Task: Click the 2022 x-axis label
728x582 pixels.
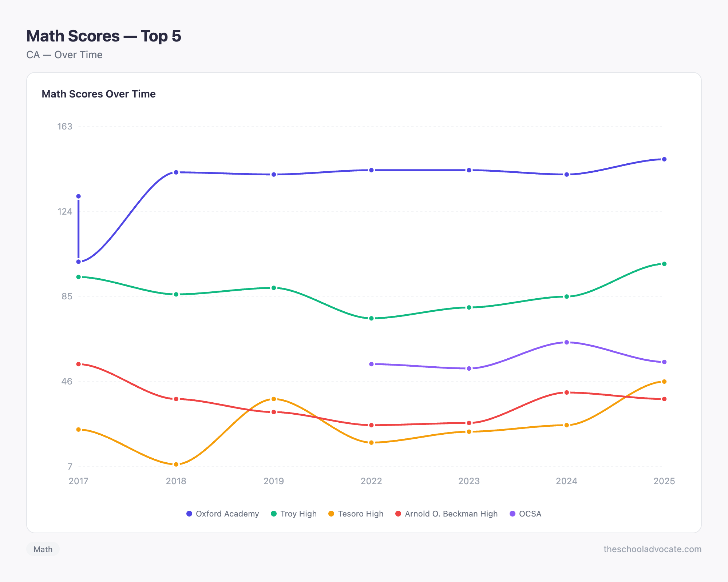Action: coord(371,481)
